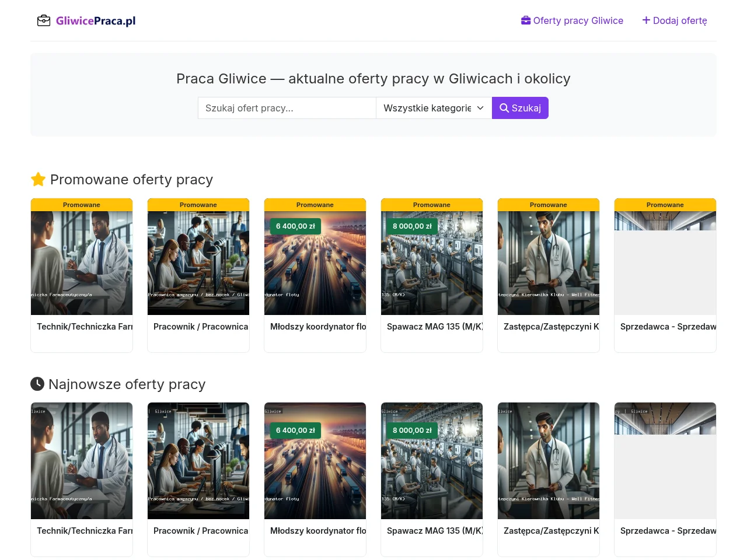This screenshot has width=747, height=560.
Task: Click the Szukaj search button
Action: point(520,108)
